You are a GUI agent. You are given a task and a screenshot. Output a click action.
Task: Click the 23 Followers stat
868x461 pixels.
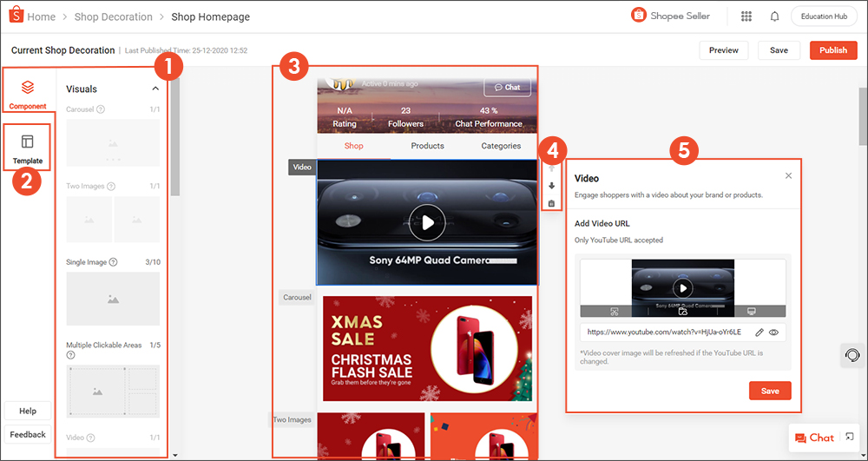tap(405, 117)
